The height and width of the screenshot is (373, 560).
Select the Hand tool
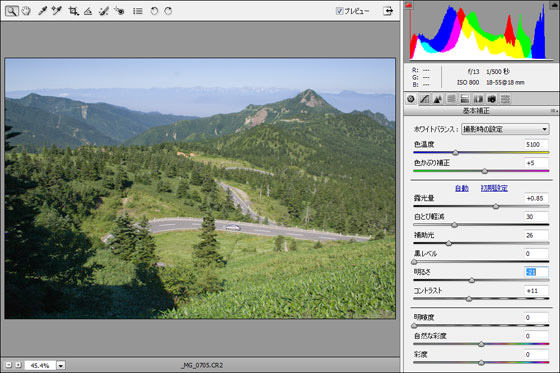tap(26, 11)
